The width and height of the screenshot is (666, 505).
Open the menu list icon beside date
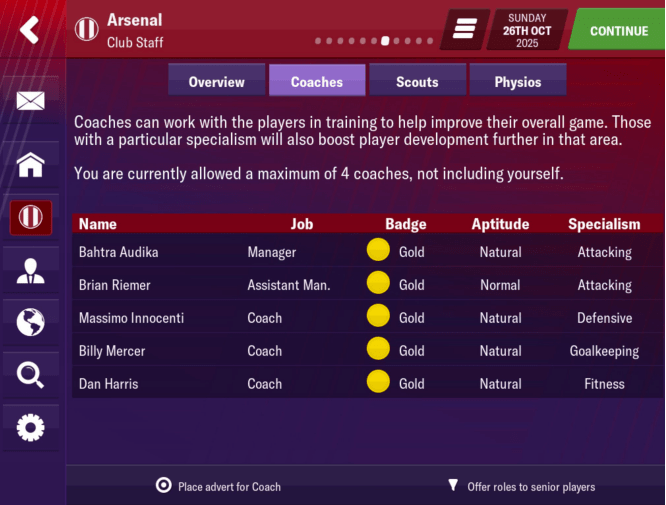[463, 30]
